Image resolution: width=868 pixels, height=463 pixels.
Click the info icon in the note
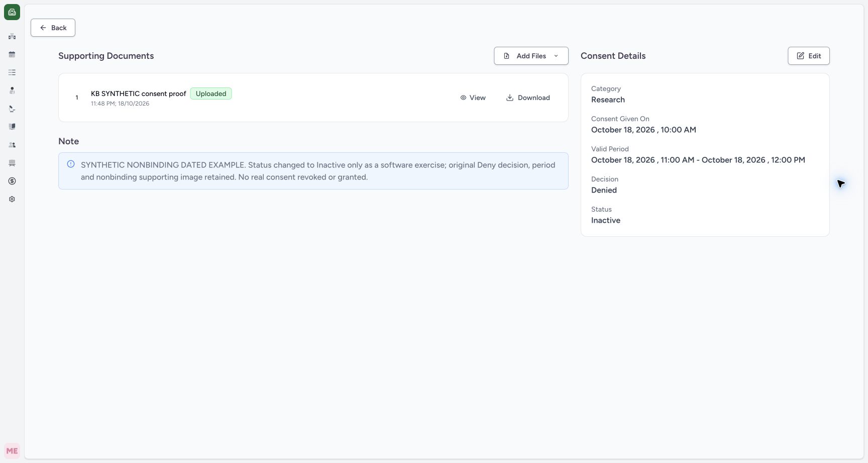coord(71,164)
